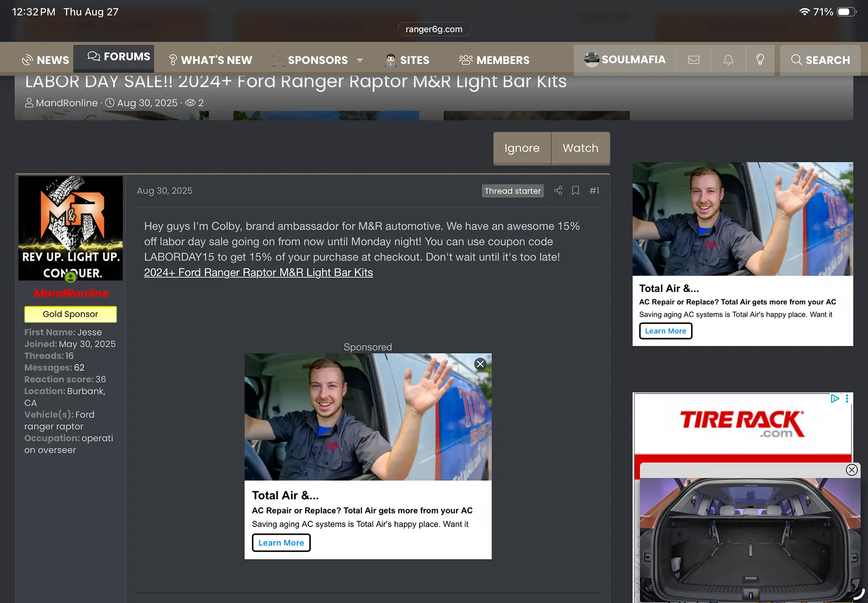This screenshot has height=603, width=868.
Task: Click the share icon on post #1
Action: click(x=558, y=191)
